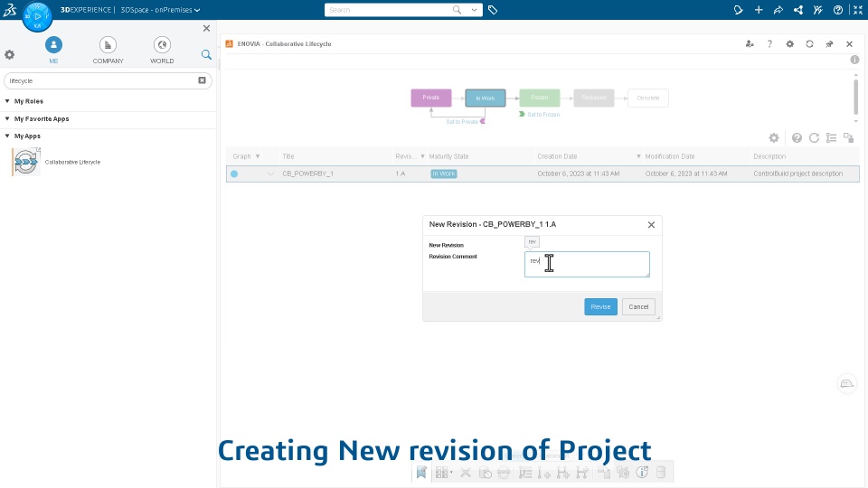Click the bookmark icon in bottom toolbar
The height and width of the screenshot is (488, 868).
coord(421,473)
